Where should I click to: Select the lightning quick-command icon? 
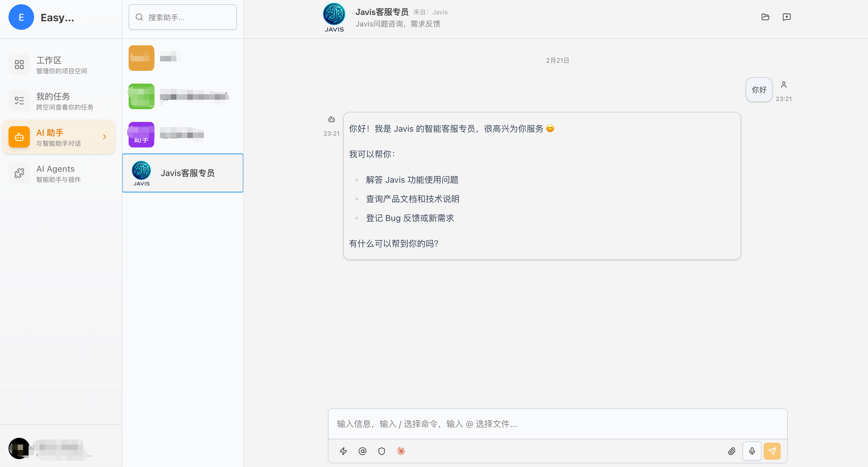(344, 451)
